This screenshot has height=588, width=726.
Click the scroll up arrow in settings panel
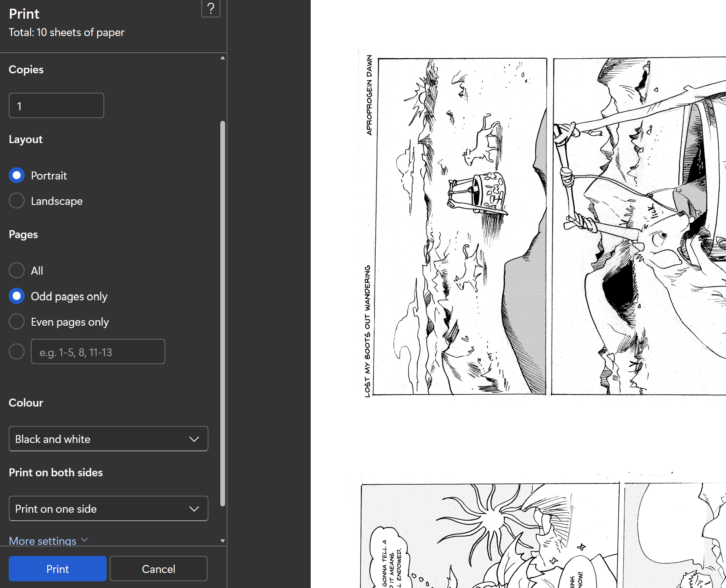tap(223, 58)
